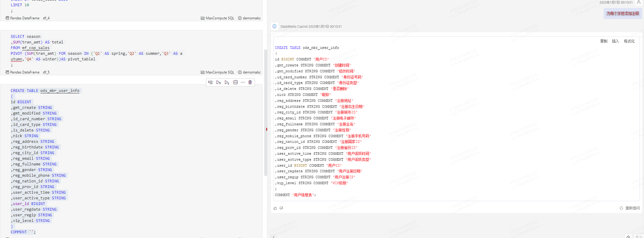This screenshot has width=644, height=238.
Task: Click the split cell icon in cell toolbar
Action: pyautogui.click(x=235, y=82)
